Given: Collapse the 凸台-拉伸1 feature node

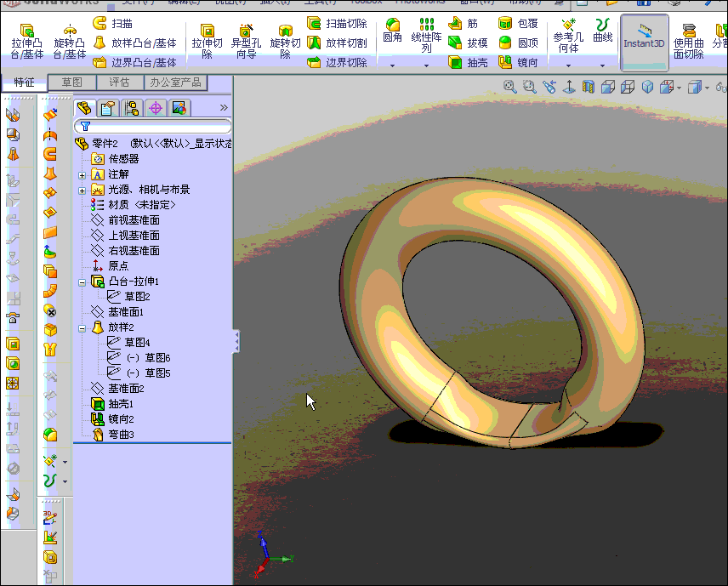Looking at the screenshot, I should pyautogui.click(x=82, y=282).
